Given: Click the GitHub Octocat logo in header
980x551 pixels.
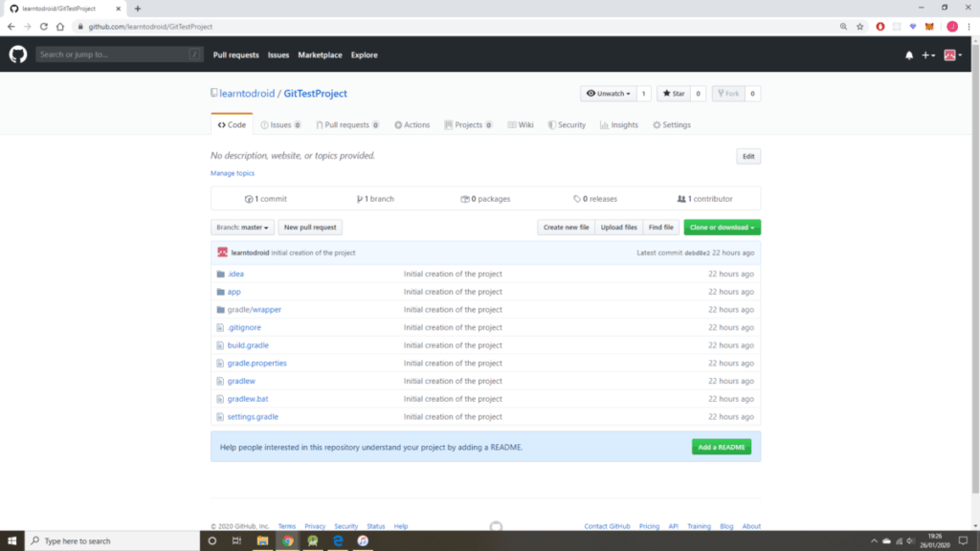Looking at the screenshot, I should coord(18,55).
